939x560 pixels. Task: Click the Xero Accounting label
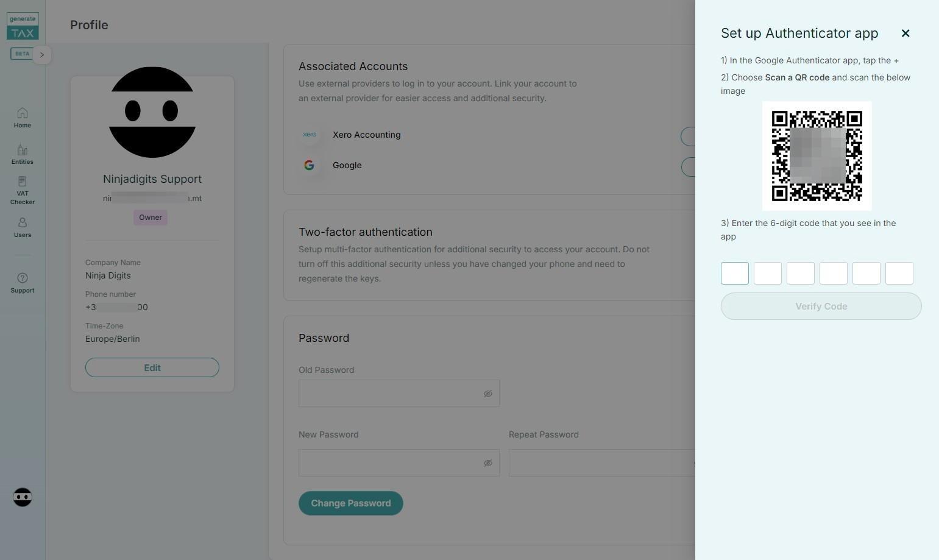367,135
